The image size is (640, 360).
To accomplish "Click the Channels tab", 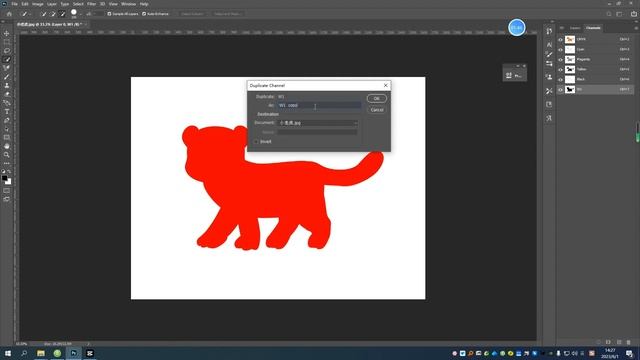I will (593, 28).
